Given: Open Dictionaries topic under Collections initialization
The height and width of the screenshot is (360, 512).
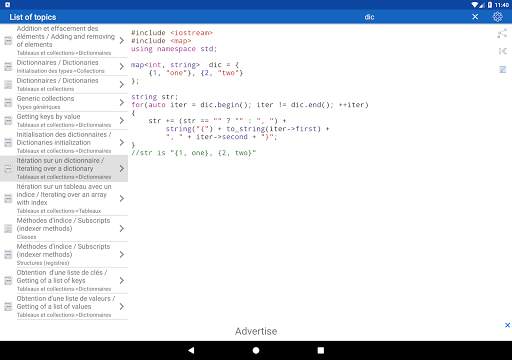Looking at the screenshot, I should point(64,66).
